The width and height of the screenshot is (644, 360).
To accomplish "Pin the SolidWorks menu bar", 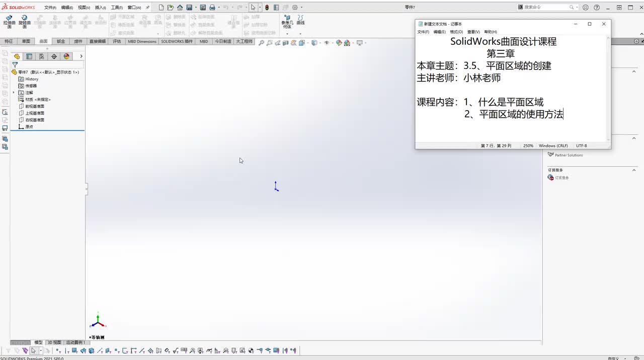I will coord(147,8).
